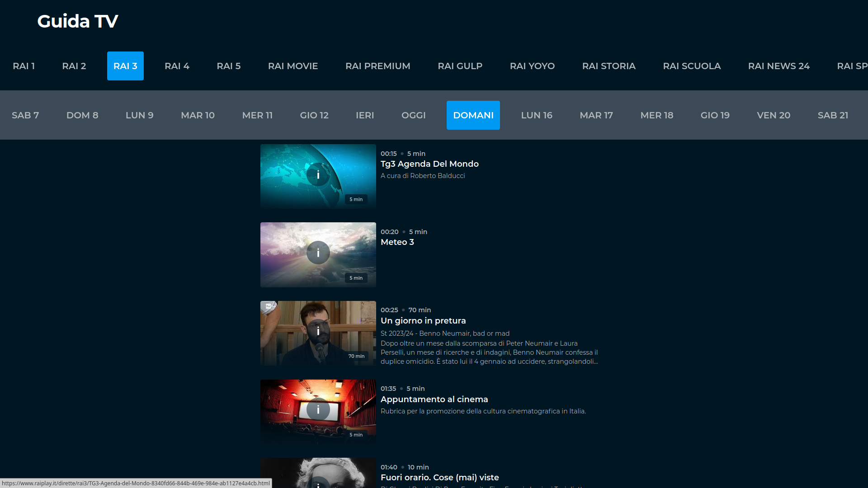Open the Un giorno in pretura title
This screenshot has width=868, height=488.
click(423, 321)
